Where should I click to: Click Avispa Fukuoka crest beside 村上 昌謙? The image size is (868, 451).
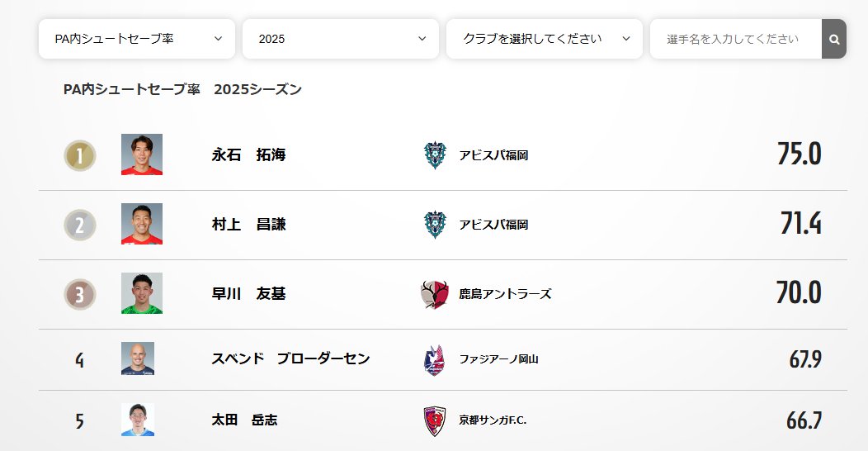[434, 225]
